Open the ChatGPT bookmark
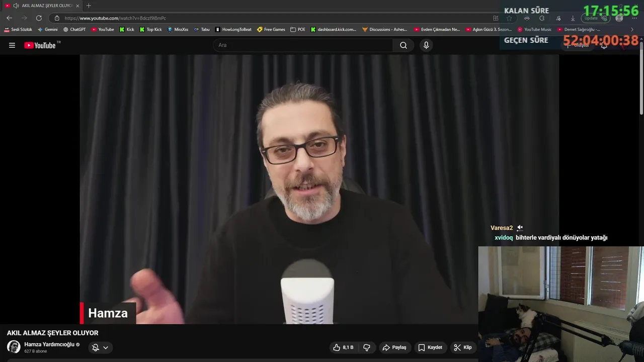The height and width of the screenshot is (362, 644). (x=74, y=30)
